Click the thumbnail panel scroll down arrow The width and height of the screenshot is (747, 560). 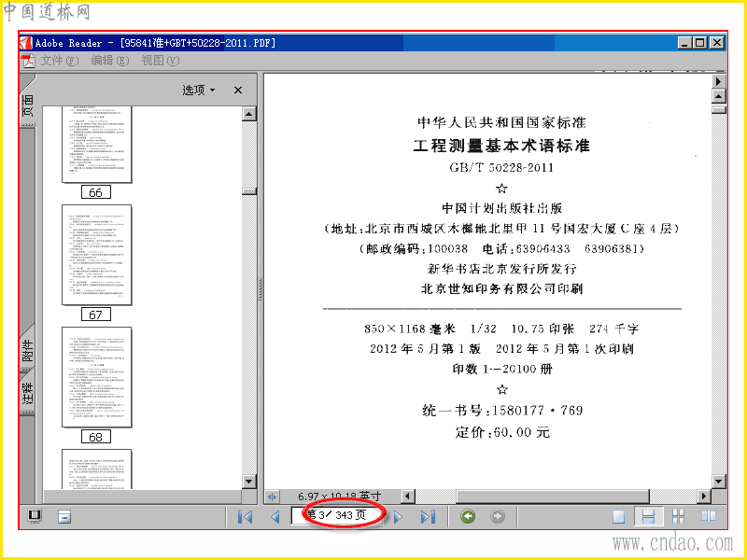(x=249, y=482)
